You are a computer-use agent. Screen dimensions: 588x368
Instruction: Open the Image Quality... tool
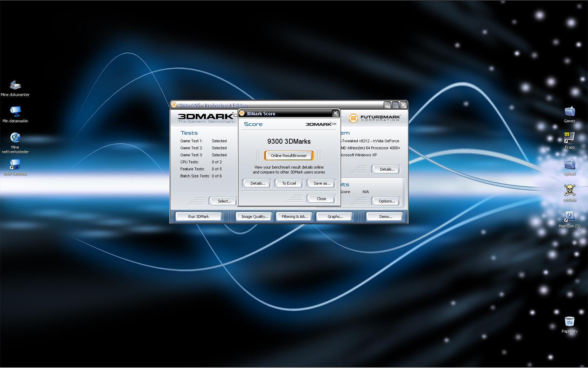(254, 217)
